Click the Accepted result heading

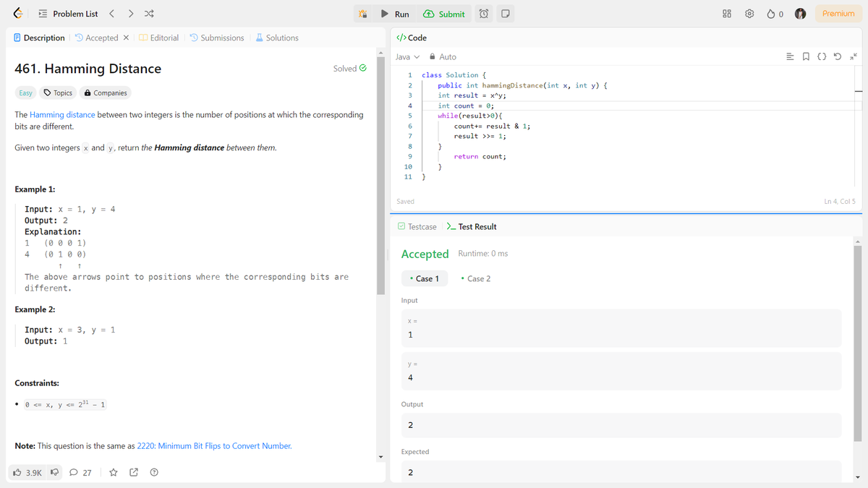[x=425, y=254]
